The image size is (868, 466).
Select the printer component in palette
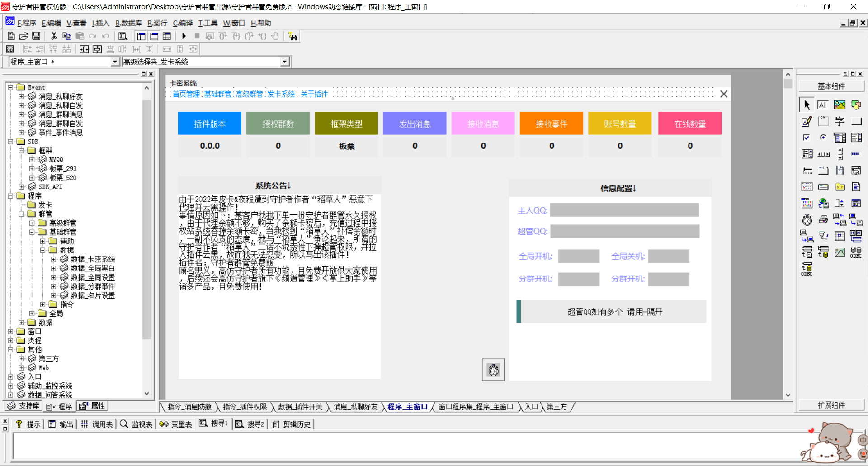tap(823, 220)
